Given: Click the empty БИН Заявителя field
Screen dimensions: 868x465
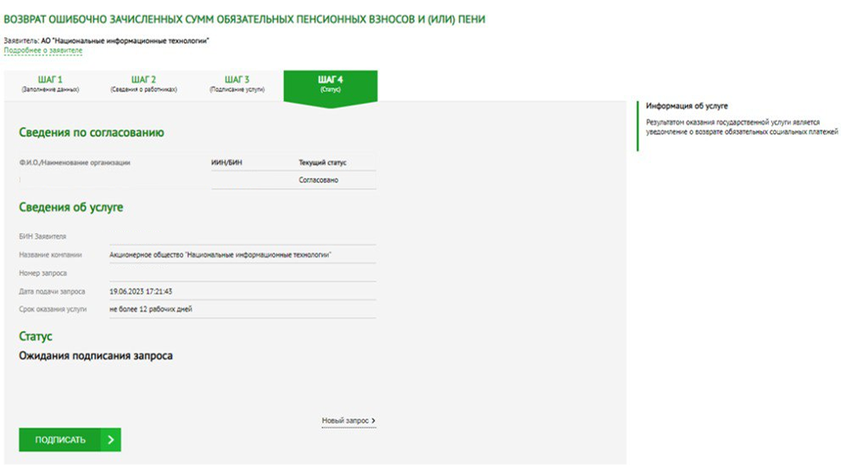Looking at the screenshot, I should point(242,236).
